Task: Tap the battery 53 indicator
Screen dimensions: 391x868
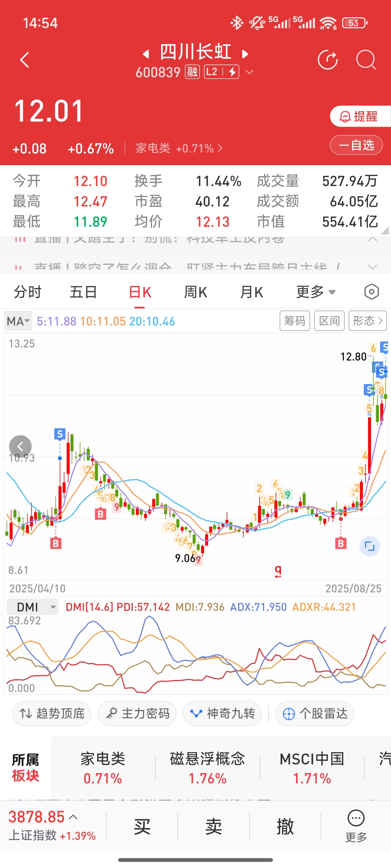Action: pyautogui.click(x=354, y=23)
